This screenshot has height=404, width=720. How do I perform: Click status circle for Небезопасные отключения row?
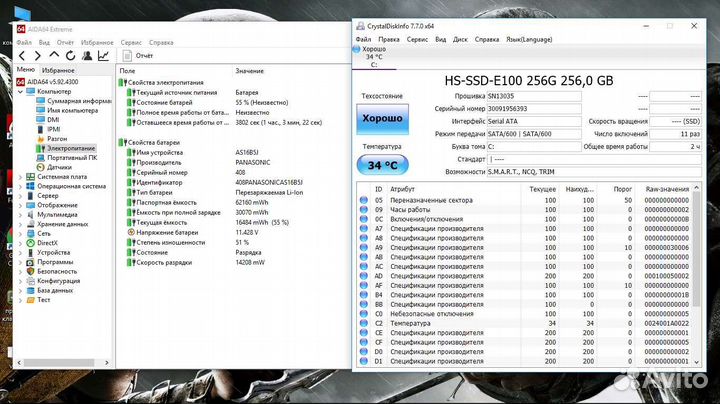pyautogui.click(x=364, y=314)
